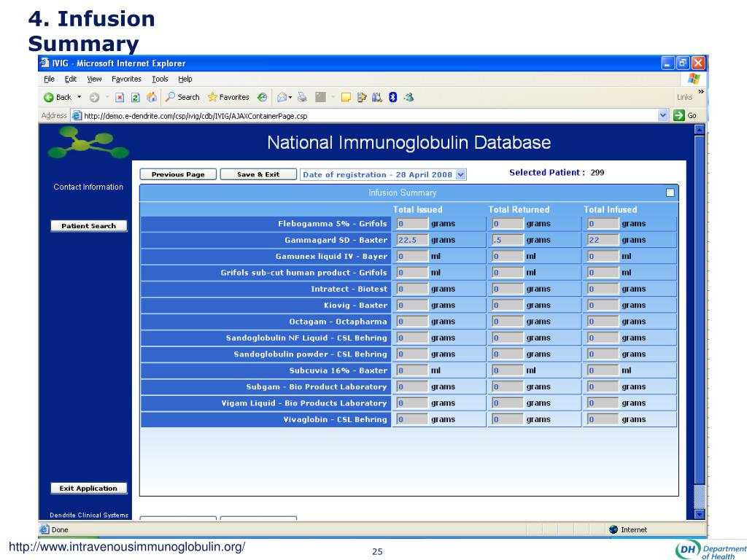Open the Help menu
This screenshot has height=560, width=747.
click(185, 79)
